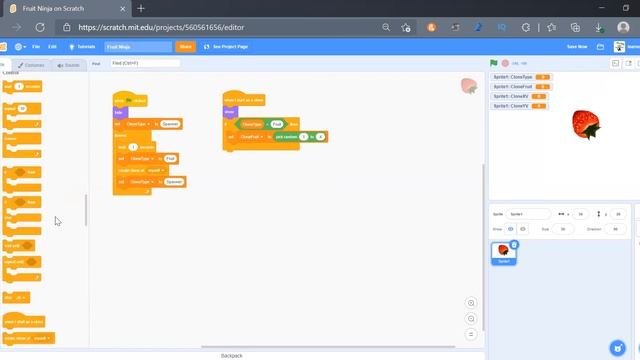Open CloneType dropdown in last set block
The width and height of the screenshot is (640, 360).
coord(142,182)
